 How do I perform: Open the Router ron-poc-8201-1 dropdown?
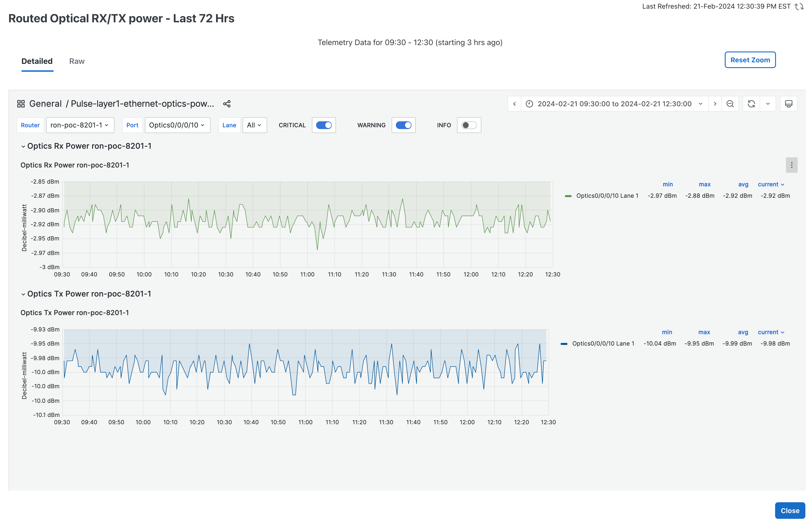[80, 125]
